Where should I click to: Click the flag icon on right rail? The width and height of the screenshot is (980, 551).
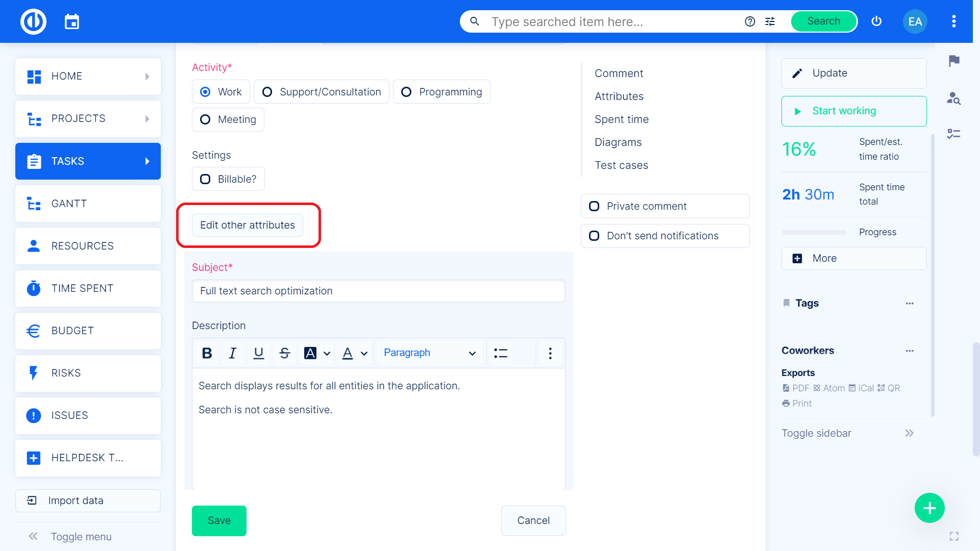(954, 61)
